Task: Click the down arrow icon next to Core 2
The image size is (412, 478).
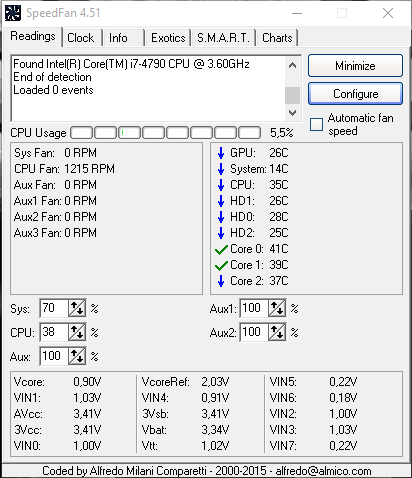Action: pyautogui.click(x=221, y=281)
